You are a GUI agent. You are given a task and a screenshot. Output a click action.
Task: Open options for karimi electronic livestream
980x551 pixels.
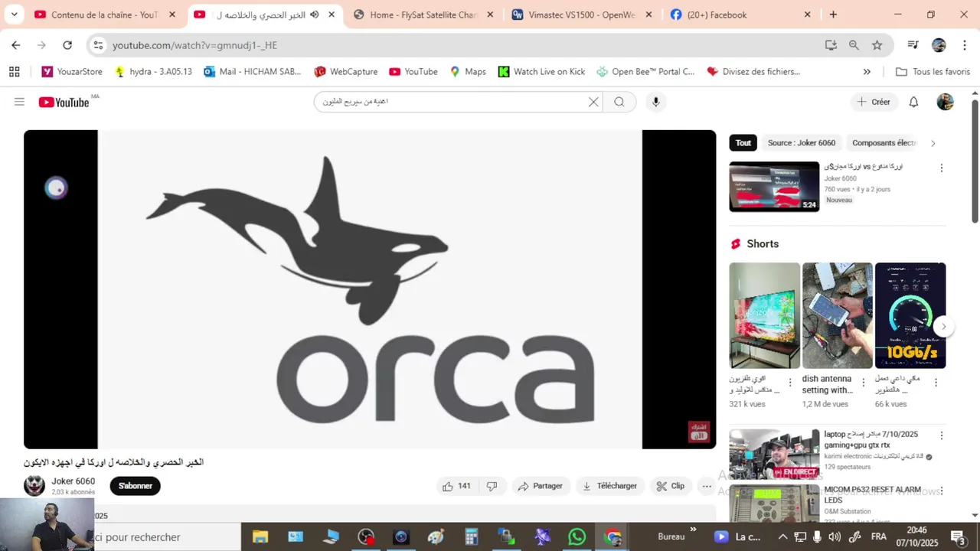pyautogui.click(x=942, y=435)
